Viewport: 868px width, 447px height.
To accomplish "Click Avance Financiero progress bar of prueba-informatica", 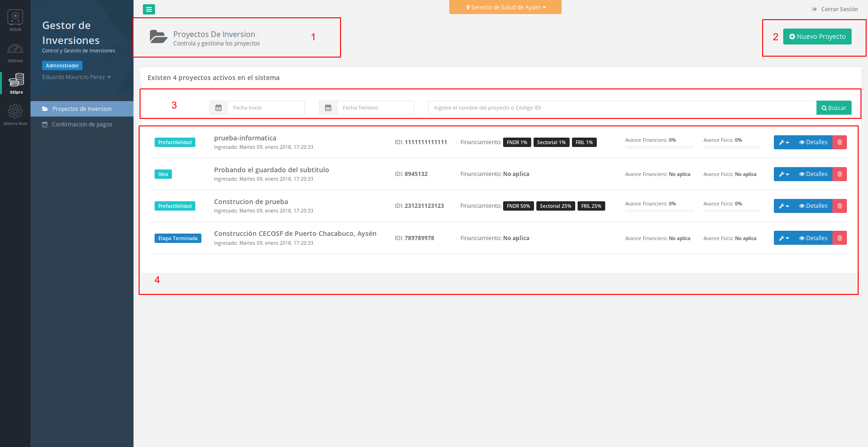I will [x=659, y=147].
